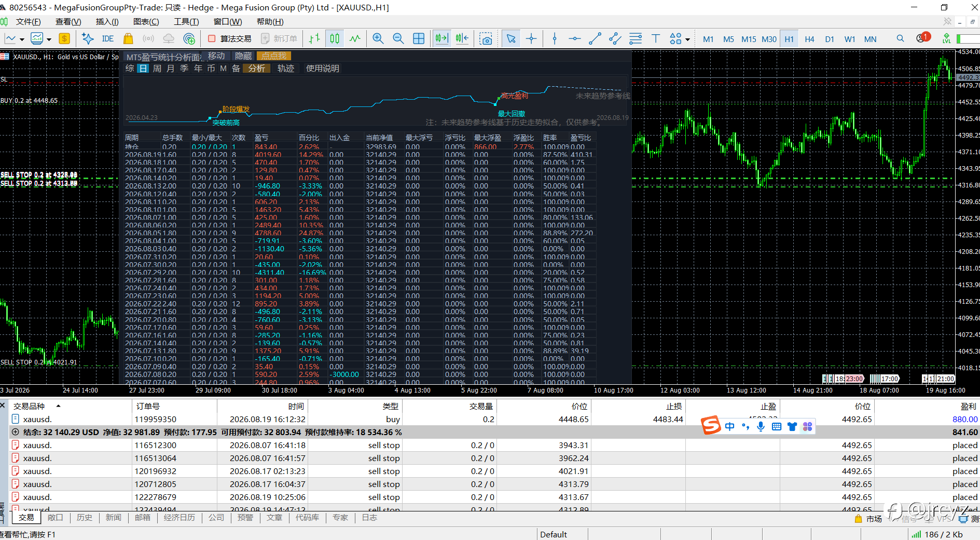Expand the shapes objects dropdown arrow
This screenshot has height=540, width=980.
pos(687,39)
